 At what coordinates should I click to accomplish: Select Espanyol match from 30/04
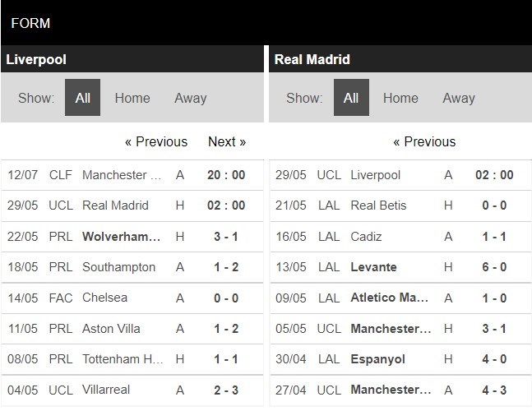(377, 359)
